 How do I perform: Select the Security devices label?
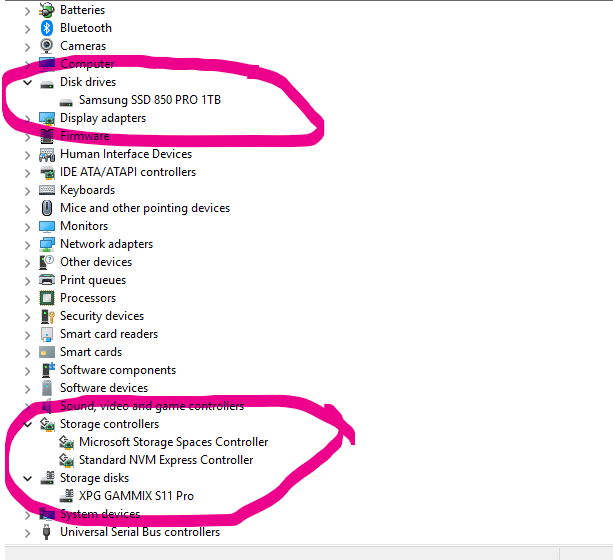(102, 316)
